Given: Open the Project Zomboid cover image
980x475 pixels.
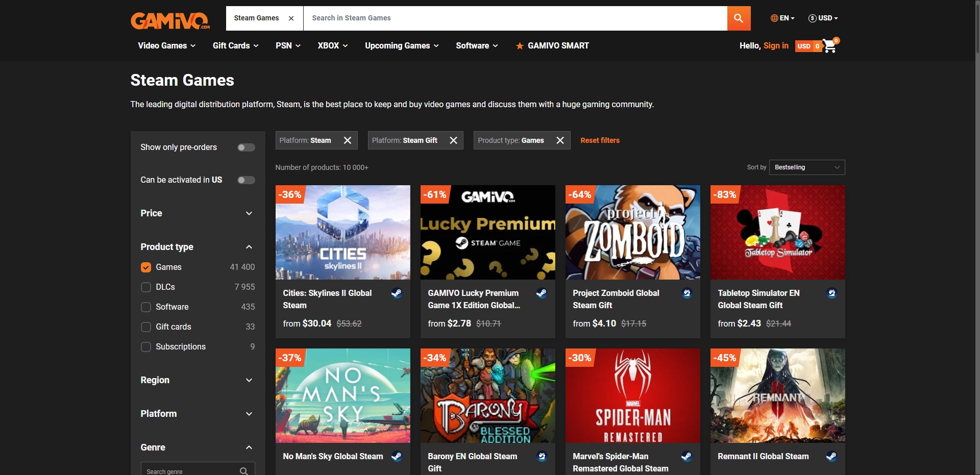Looking at the screenshot, I should tap(633, 232).
